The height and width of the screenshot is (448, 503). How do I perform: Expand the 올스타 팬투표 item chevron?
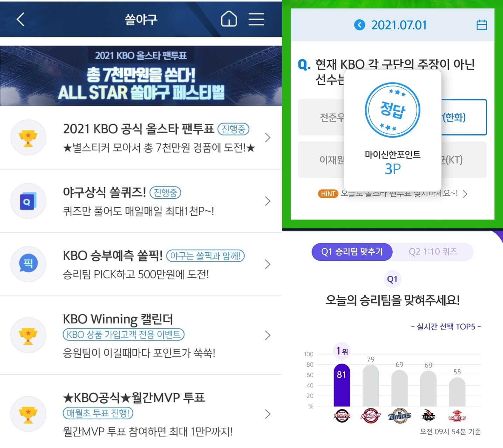pyautogui.click(x=268, y=138)
